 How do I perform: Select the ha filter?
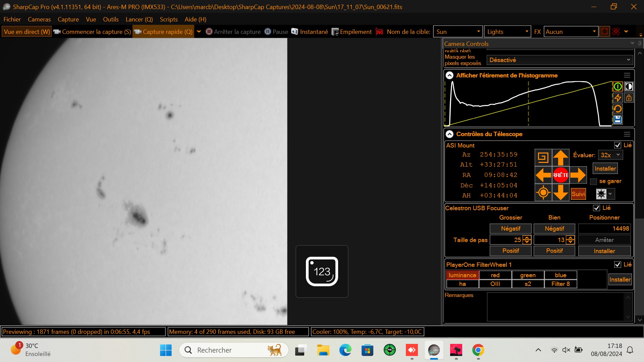pyautogui.click(x=463, y=284)
